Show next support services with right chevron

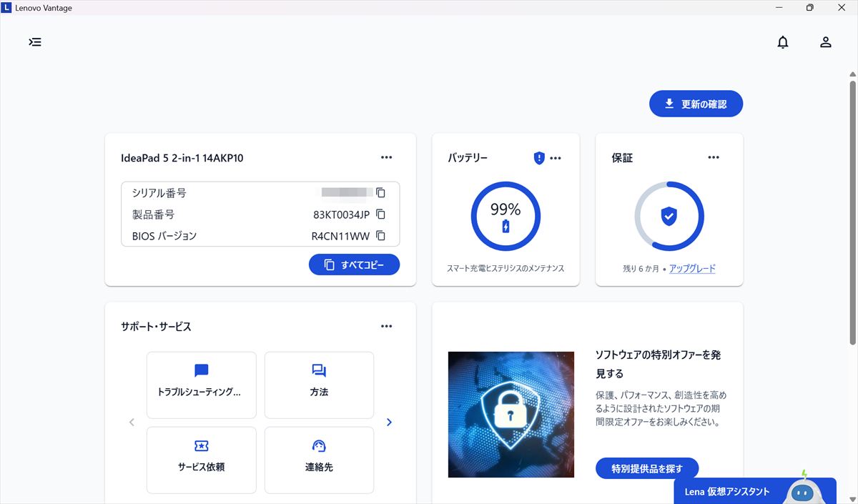(x=389, y=423)
